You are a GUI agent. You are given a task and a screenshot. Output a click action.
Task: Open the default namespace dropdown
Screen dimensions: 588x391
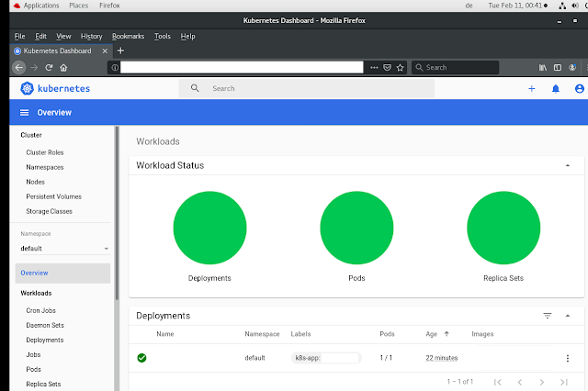click(x=64, y=249)
